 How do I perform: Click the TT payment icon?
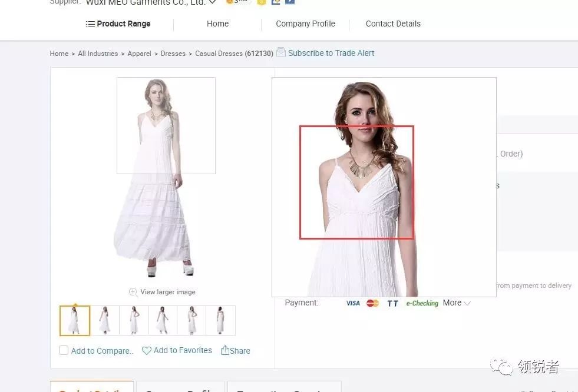392,303
